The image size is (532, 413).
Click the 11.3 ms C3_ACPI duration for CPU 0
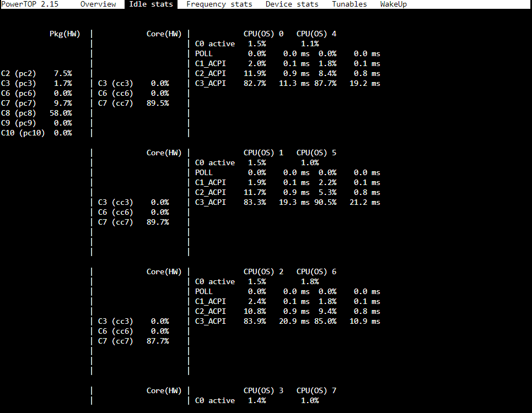[x=294, y=83]
